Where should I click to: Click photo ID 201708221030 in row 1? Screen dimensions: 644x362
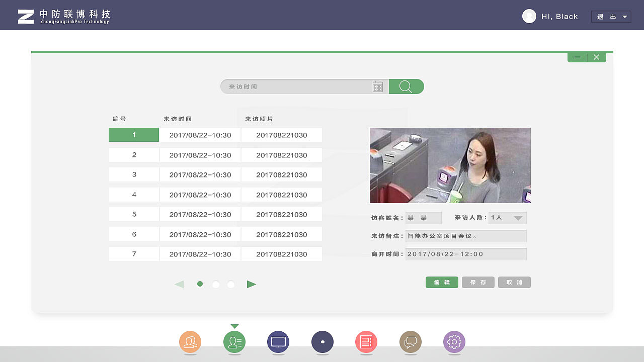coord(282,135)
